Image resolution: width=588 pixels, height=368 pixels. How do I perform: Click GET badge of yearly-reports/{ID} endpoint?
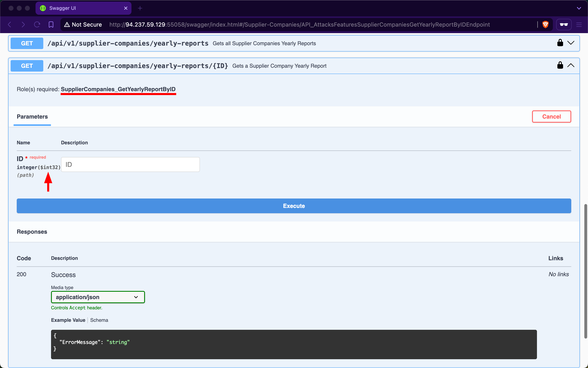tap(27, 66)
